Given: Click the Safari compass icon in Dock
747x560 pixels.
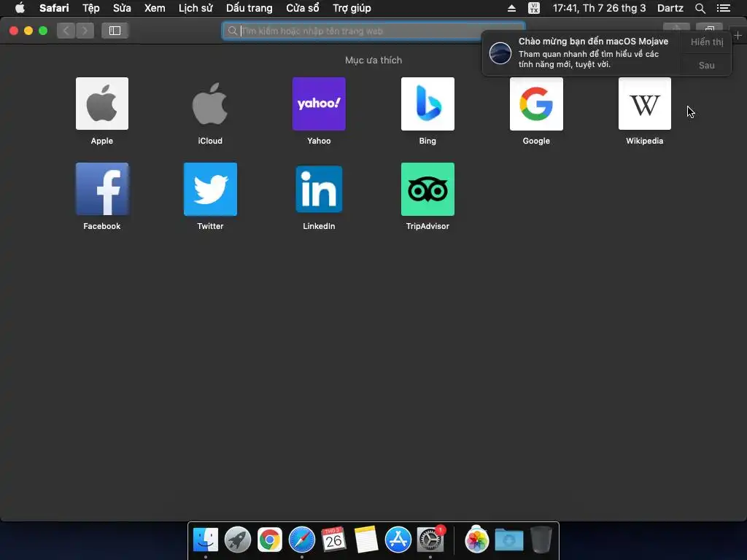Looking at the screenshot, I should coord(301,540).
